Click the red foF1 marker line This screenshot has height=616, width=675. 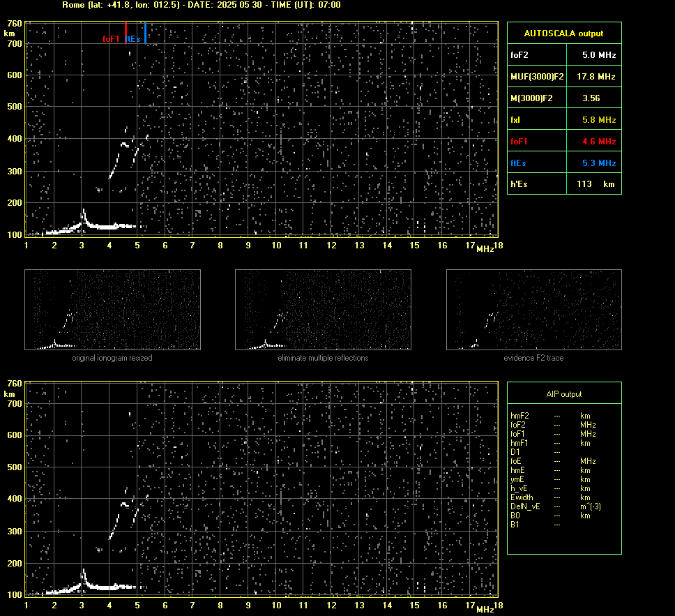click(126, 32)
